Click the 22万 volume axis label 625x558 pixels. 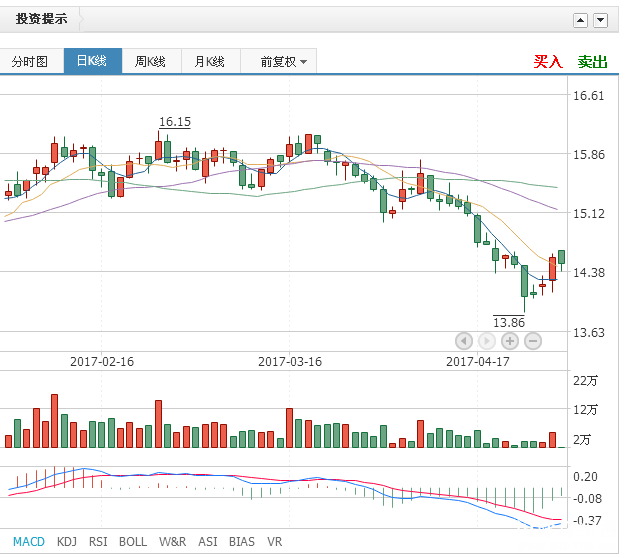[585, 381]
